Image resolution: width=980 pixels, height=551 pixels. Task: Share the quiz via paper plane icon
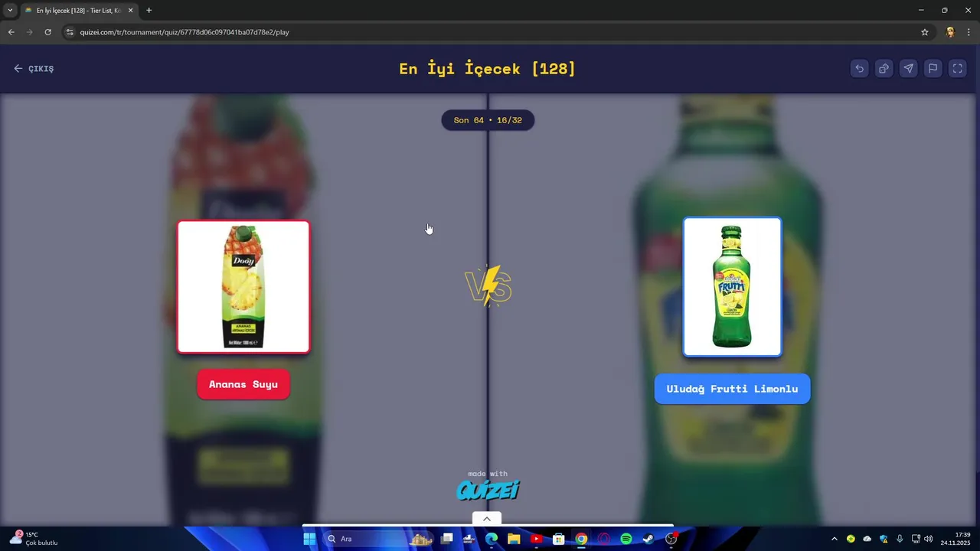point(908,68)
